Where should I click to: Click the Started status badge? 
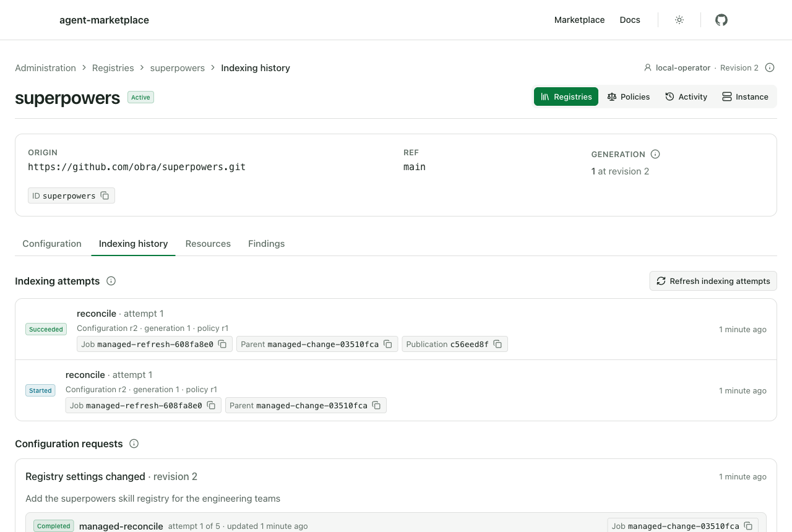40,390
